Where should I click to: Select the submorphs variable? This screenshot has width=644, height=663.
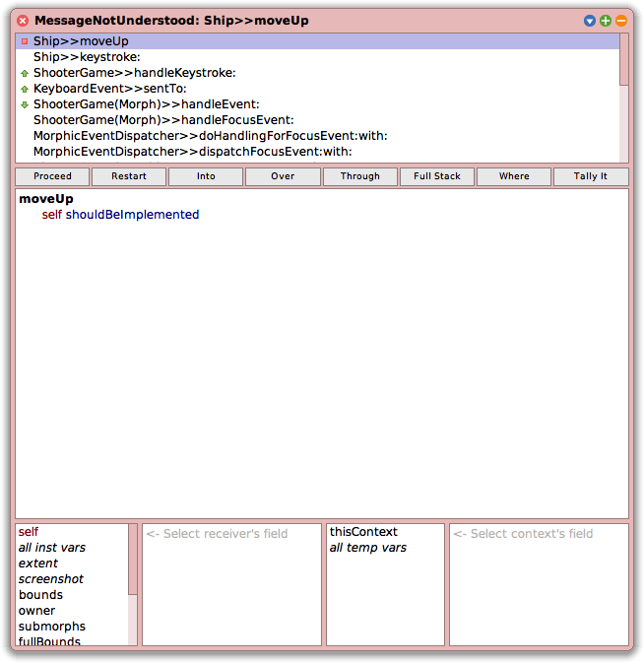click(x=72, y=627)
